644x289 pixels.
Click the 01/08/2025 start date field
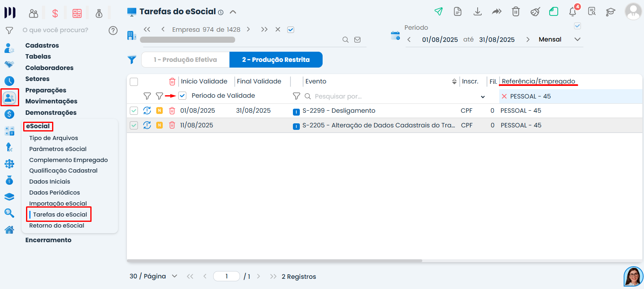(440, 39)
